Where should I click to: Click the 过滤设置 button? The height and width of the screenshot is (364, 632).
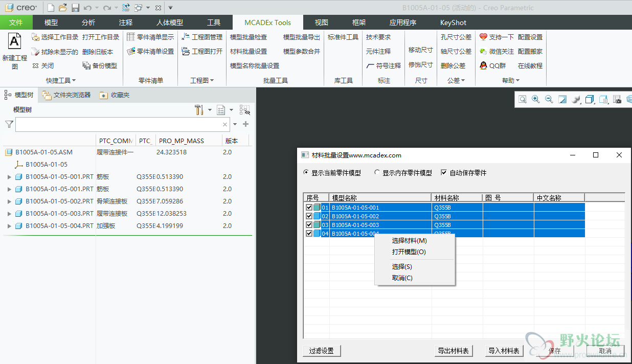click(x=322, y=351)
